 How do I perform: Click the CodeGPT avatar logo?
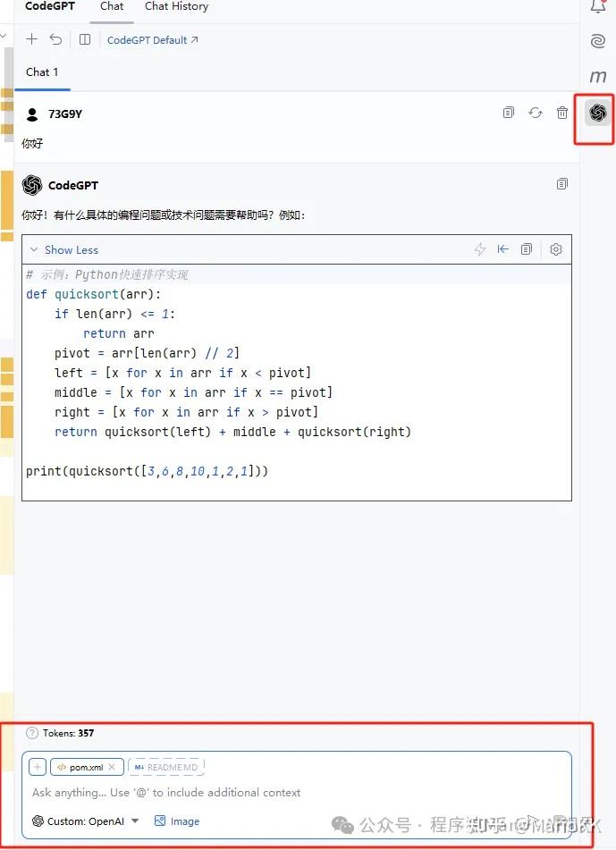point(32,185)
